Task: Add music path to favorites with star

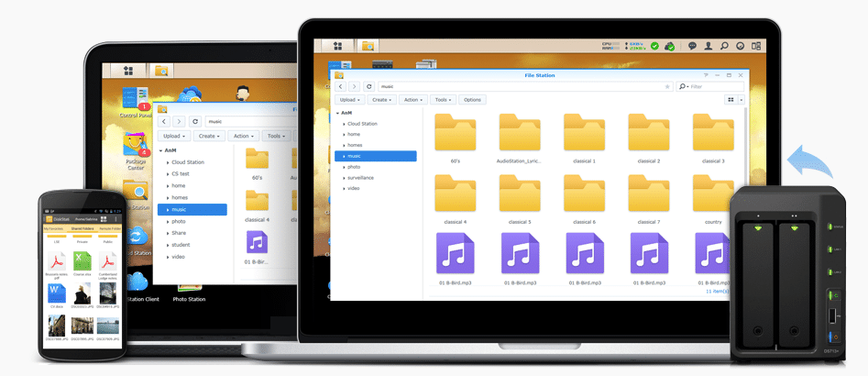Action: 667,86
